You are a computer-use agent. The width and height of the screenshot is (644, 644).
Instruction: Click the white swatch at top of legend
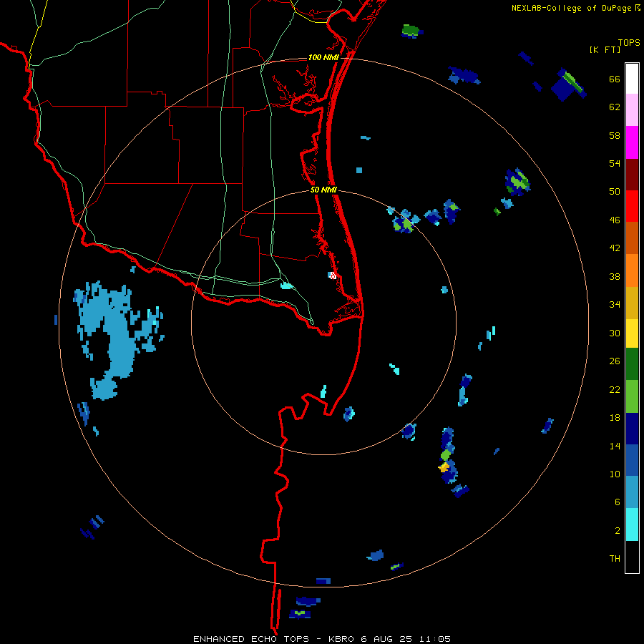[632, 79]
